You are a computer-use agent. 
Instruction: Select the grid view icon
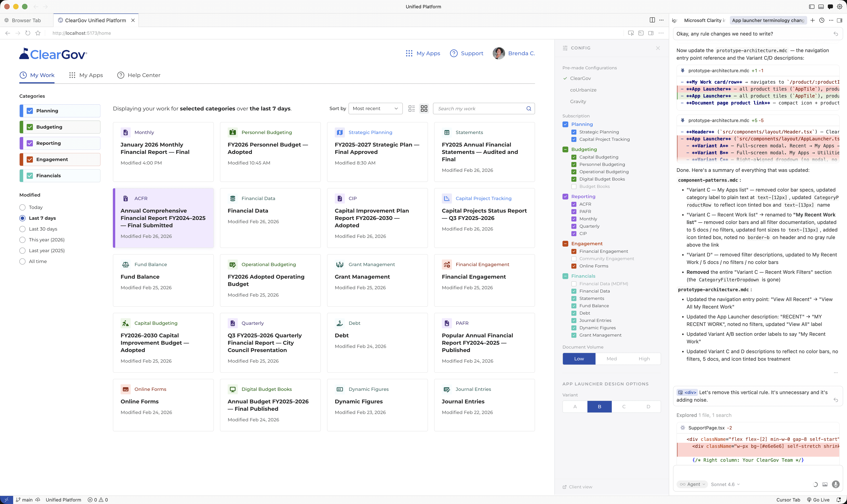pyautogui.click(x=423, y=108)
